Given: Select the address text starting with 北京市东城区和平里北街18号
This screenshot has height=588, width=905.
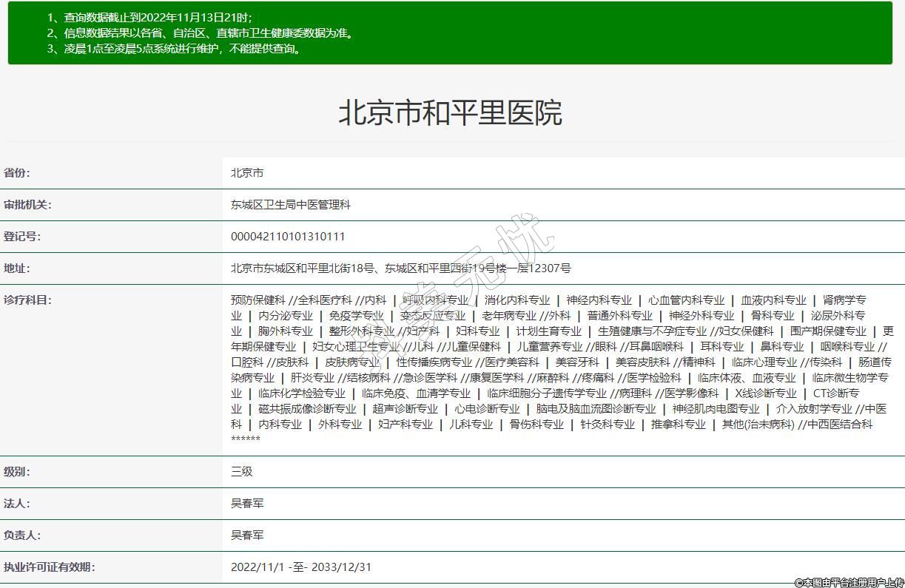Looking at the screenshot, I should tap(400, 268).
